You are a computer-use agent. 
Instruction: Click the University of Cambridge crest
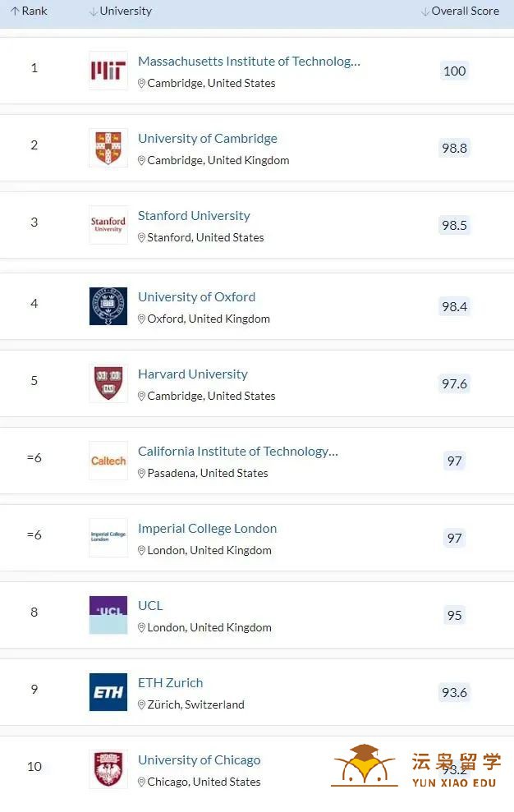[x=108, y=148]
